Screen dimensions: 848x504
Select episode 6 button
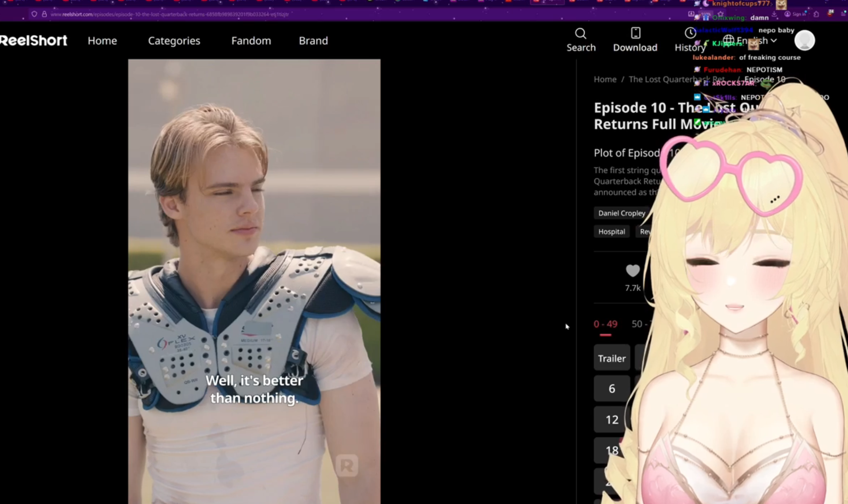(x=611, y=389)
